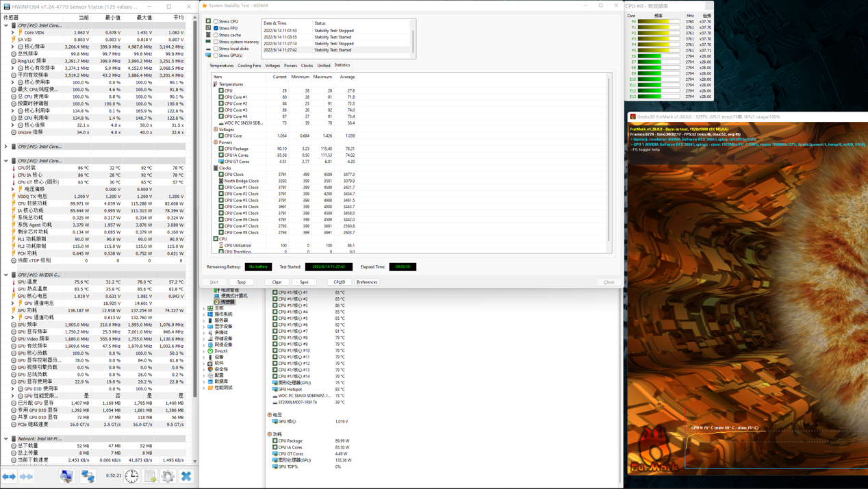Click E13 core frequency bar in CPU #0 window
This screenshot has height=489, width=868.
(659, 97)
